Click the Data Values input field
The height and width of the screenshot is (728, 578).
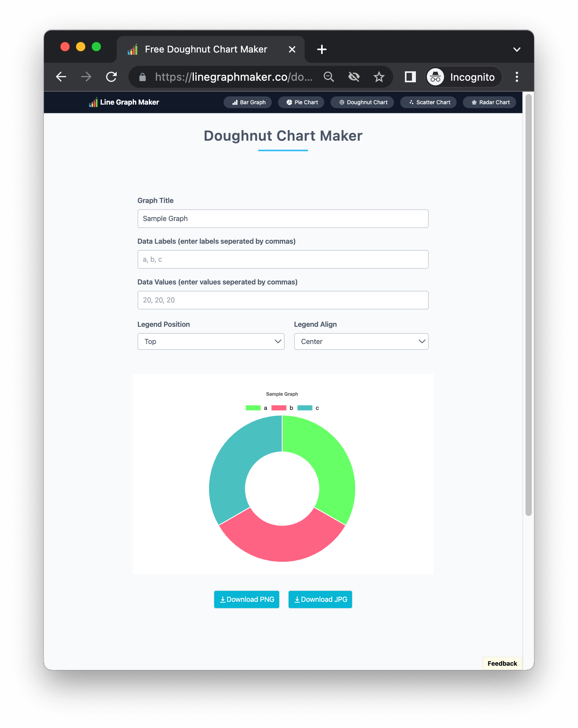point(283,300)
